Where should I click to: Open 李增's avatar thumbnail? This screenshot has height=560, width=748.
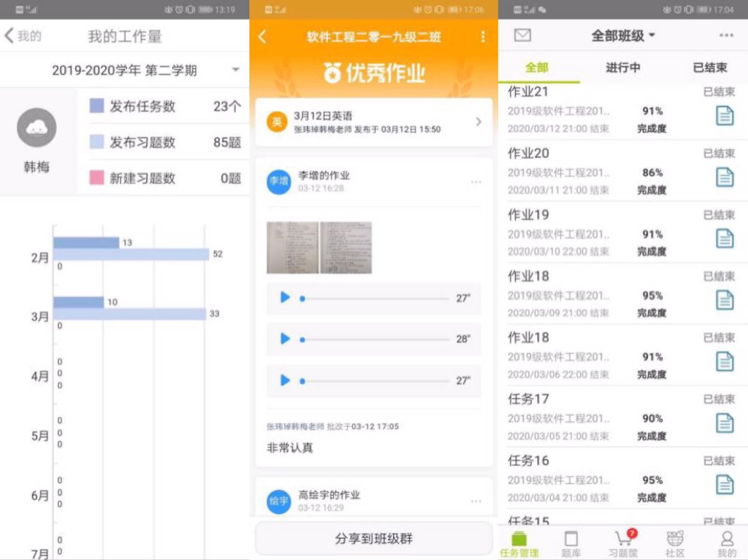click(x=279, y=183)
